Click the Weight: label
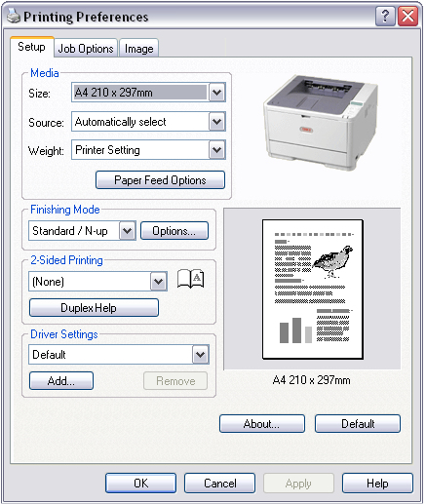Image resolution: width=426 pixels, height=504 pixels. [x=46, y=151]
